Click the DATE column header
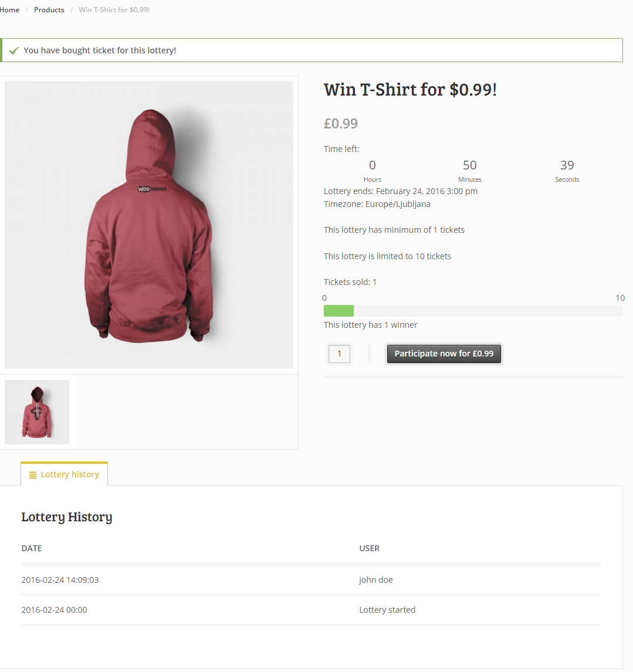Screen dimensions: 633x672 coord(32,548)
